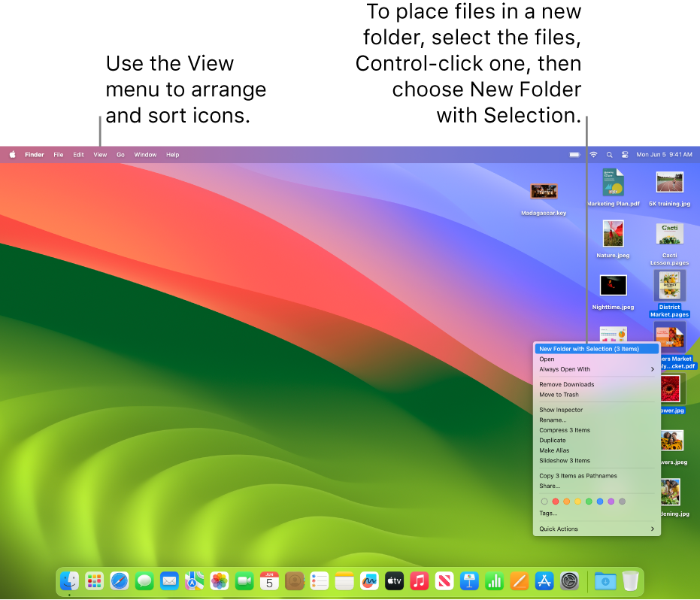Open Messages app in the Dock
700x600 pixels.
(x=144, y=581)
